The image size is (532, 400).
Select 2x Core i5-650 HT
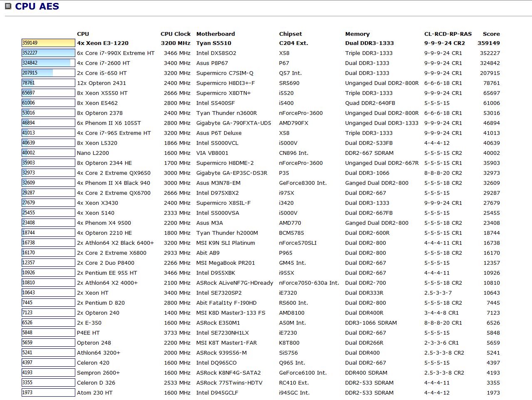102,73
